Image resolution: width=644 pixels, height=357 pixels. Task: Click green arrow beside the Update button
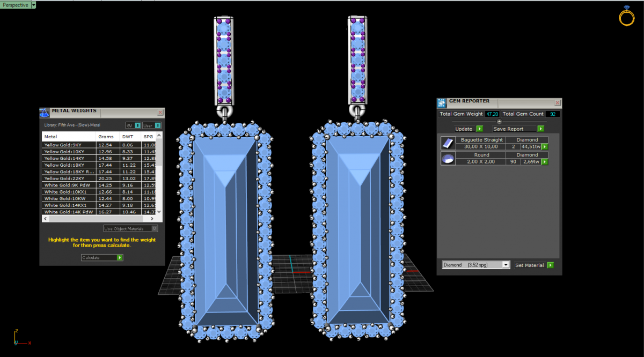pos(480,129)
